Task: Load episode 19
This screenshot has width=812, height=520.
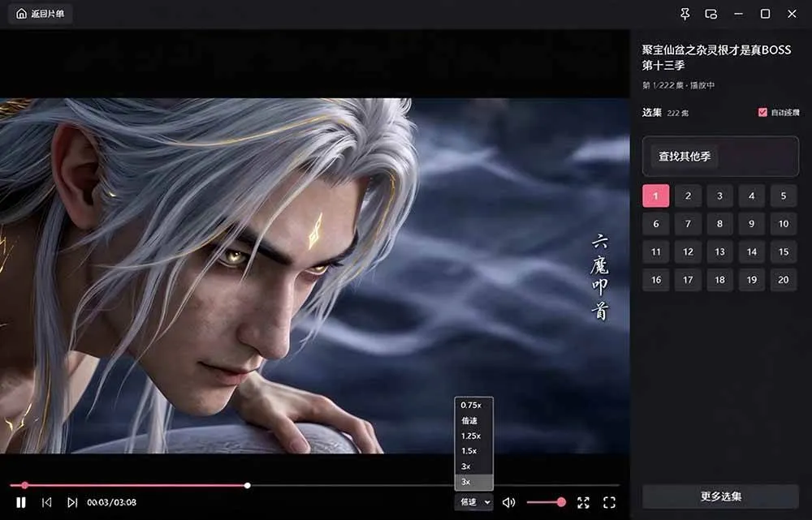Action: tap(751, 279)
